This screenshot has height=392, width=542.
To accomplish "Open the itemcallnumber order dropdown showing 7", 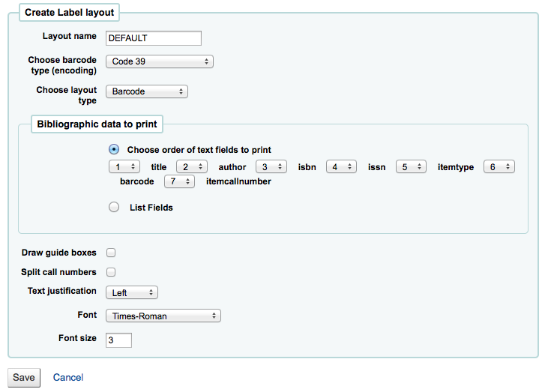I will (x=179, y=181).
